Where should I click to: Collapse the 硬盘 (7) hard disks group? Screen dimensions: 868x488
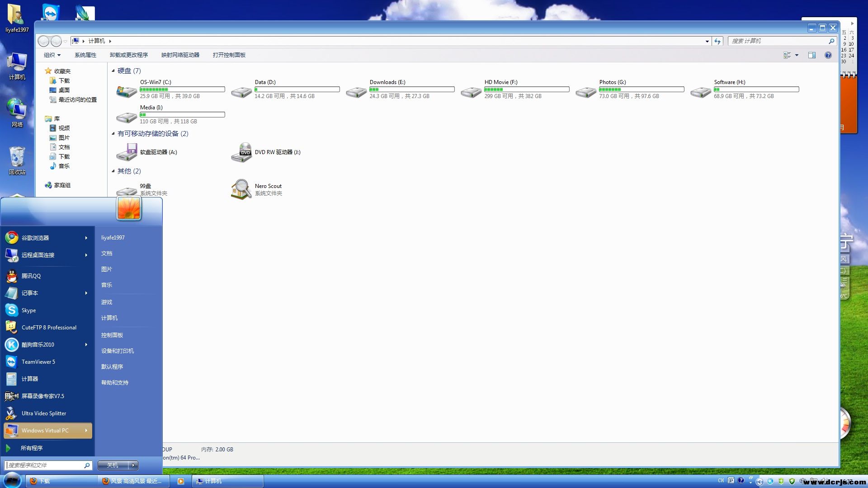tap(113, 71)
